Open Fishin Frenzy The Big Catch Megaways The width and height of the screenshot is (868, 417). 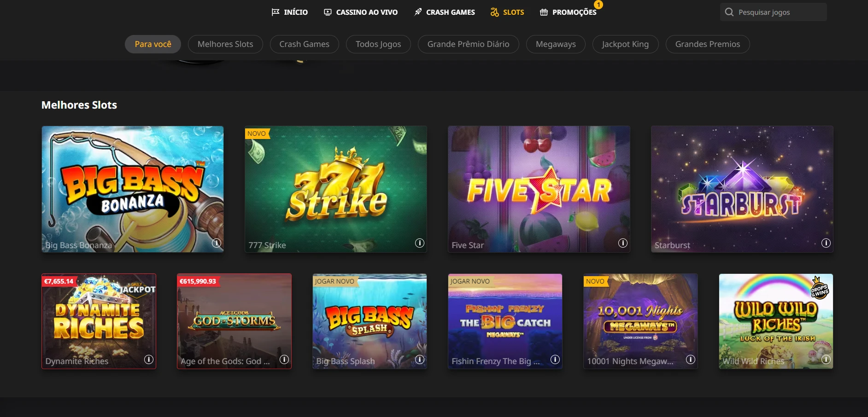[x=505, y=321]
